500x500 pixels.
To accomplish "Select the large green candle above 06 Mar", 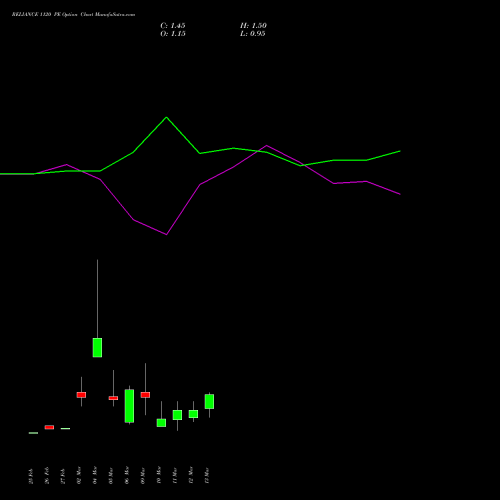I will [129, 406].
